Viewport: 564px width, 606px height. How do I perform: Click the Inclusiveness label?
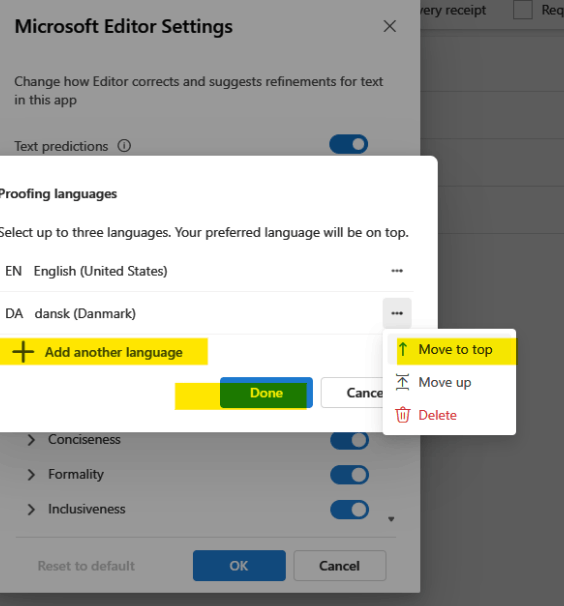(87, 509)
